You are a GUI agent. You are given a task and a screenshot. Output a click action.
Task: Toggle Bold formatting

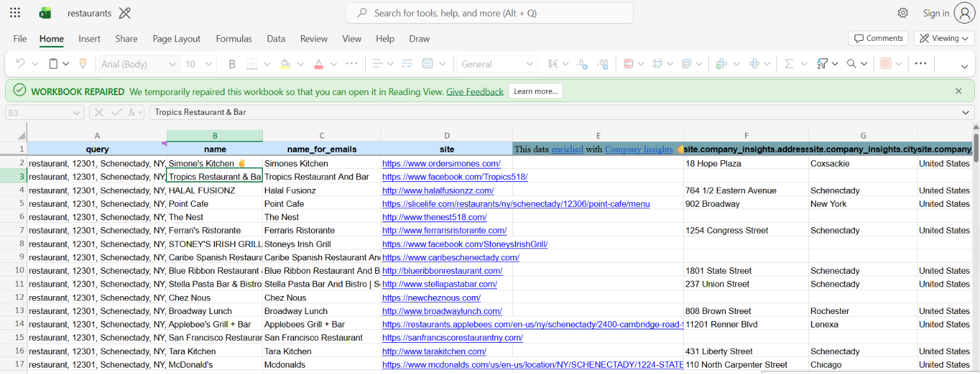(x=232, y=64)
